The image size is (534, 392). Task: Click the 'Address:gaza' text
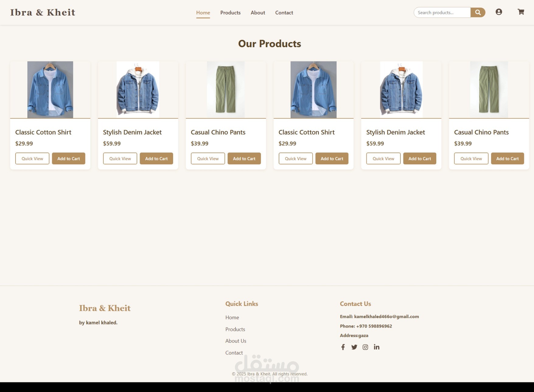point(354,335)
